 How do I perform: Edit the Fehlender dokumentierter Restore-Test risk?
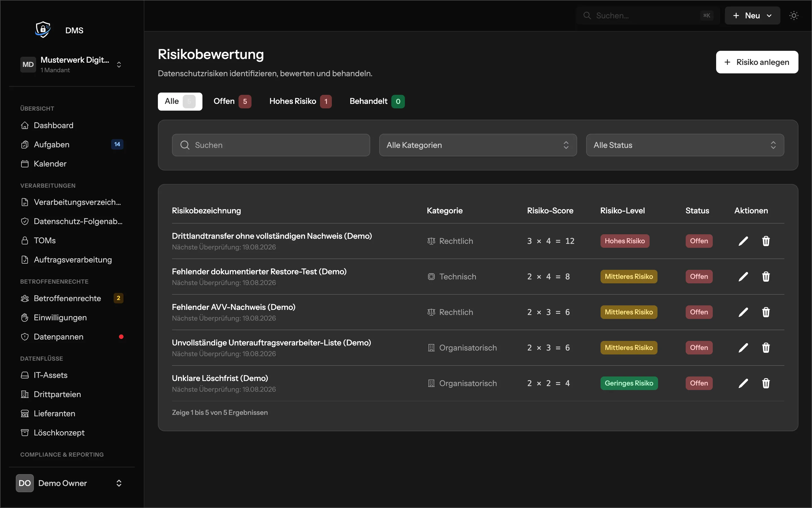(x=743, y=277)
